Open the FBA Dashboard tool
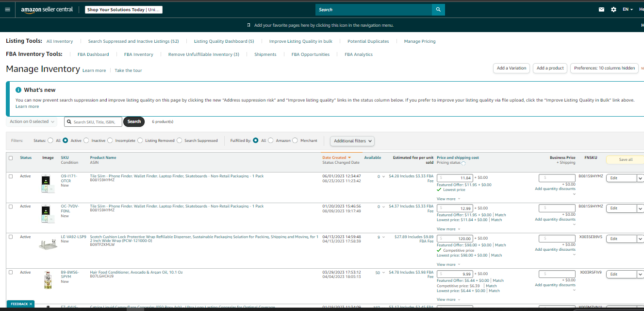This screenshot has height=311, width=644. tap(93, 54)
